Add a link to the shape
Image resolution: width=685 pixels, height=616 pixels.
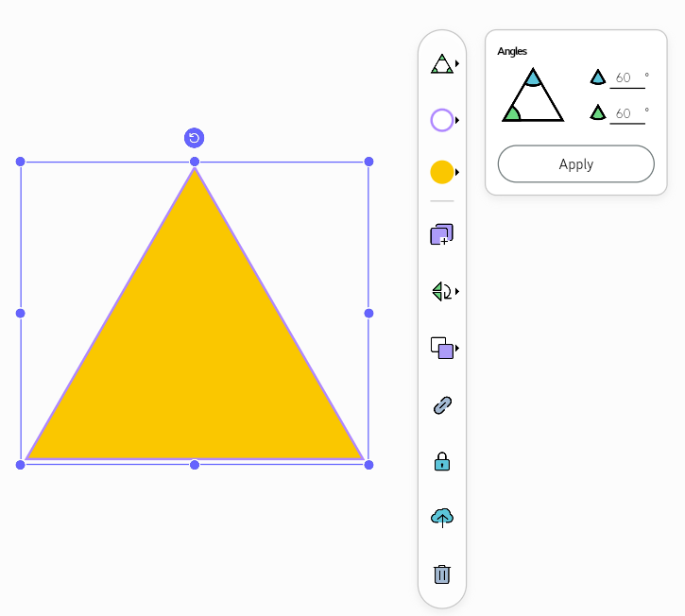(x=442, y=405)
